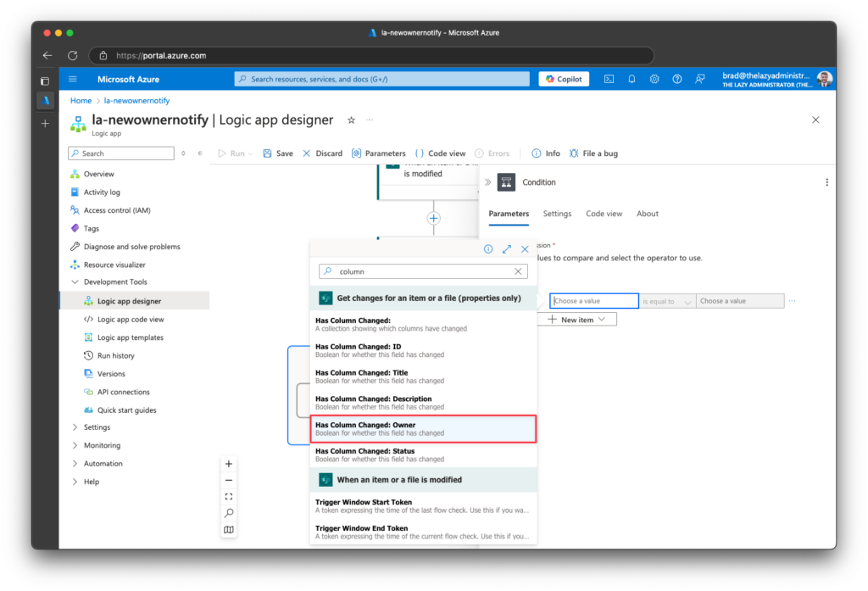This screenshot has width=868, height=591.
Task: Select Has Column Changed: Status
Action: click(x=423, y=454)
